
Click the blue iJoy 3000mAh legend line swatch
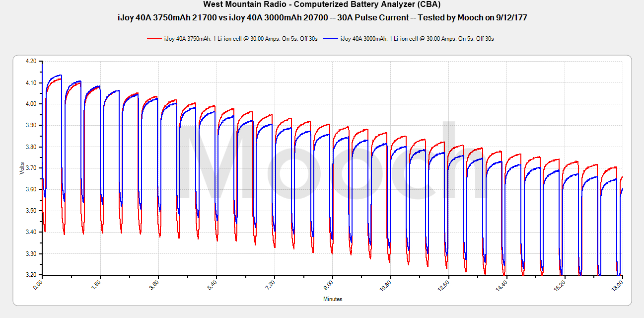331,38
